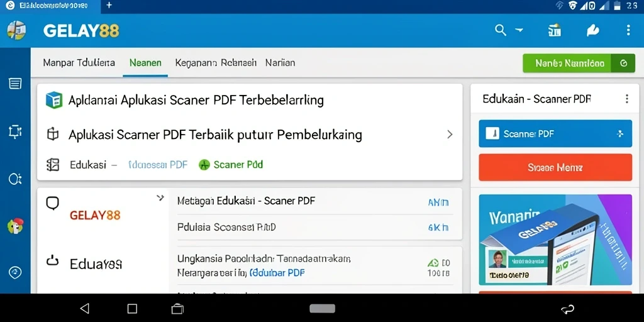
Task: Switch to the first browser tab
Action: (50, 6)
